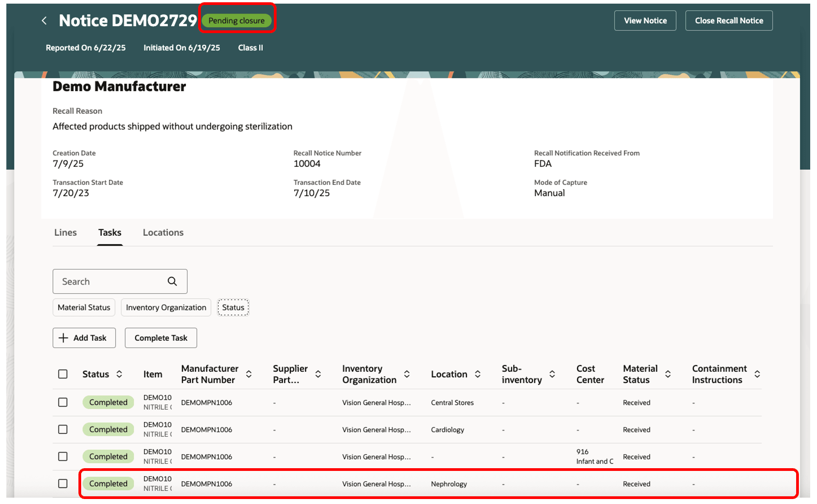Click the Class II label in the header

click(250, 48)
